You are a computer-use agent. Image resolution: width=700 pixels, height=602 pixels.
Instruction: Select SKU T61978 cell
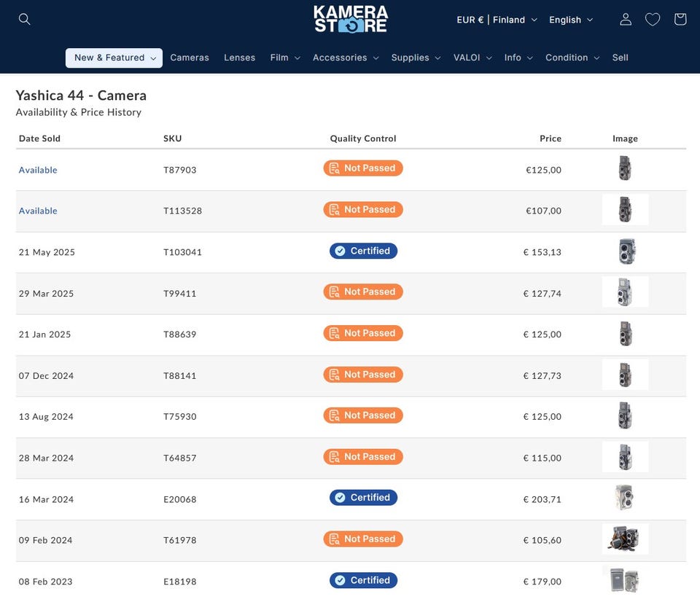(x=180, y=540)
